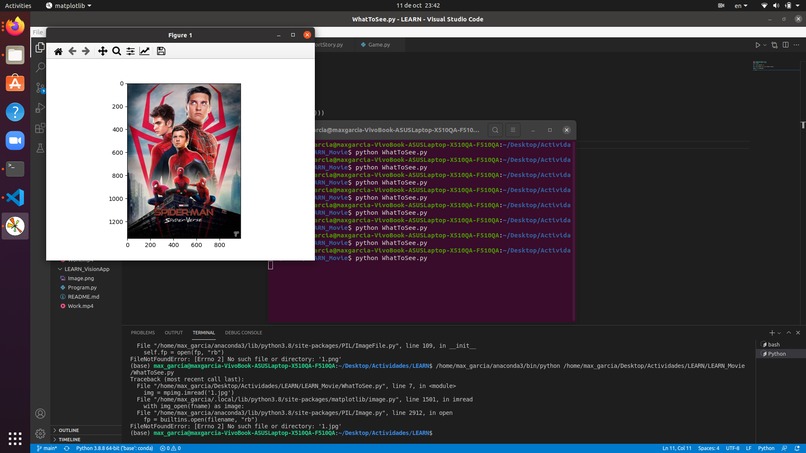Screen dimensions: 806x453
Task: Open Testing flask icon in activity bar
Action: 40,149
